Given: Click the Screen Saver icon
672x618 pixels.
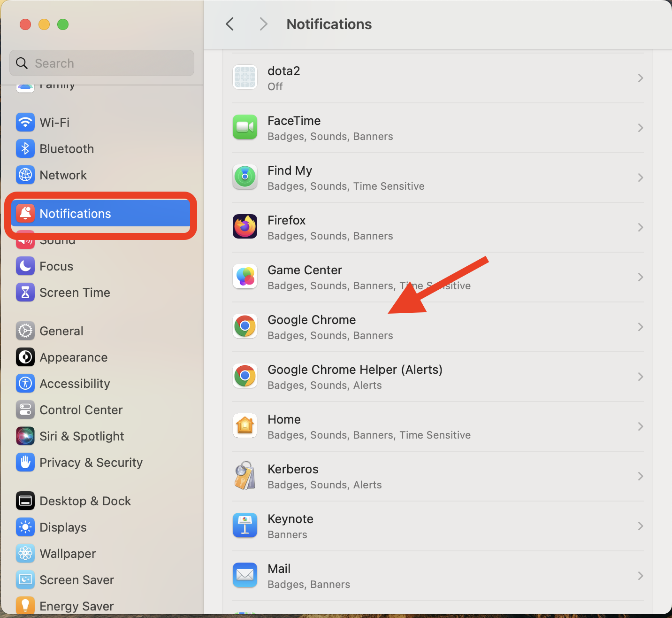Looking at the screenshot, I should pos(25,579).
